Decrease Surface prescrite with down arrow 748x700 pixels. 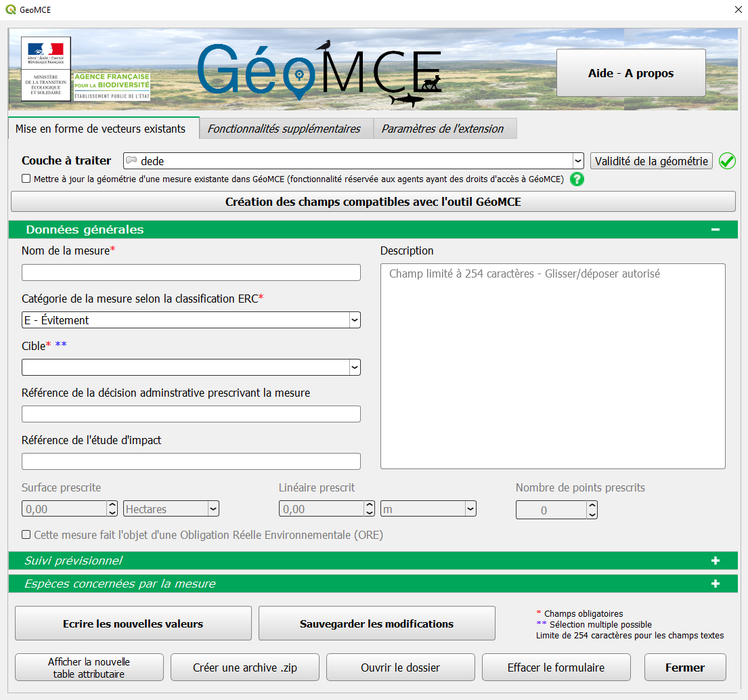(x=112, y=512)
